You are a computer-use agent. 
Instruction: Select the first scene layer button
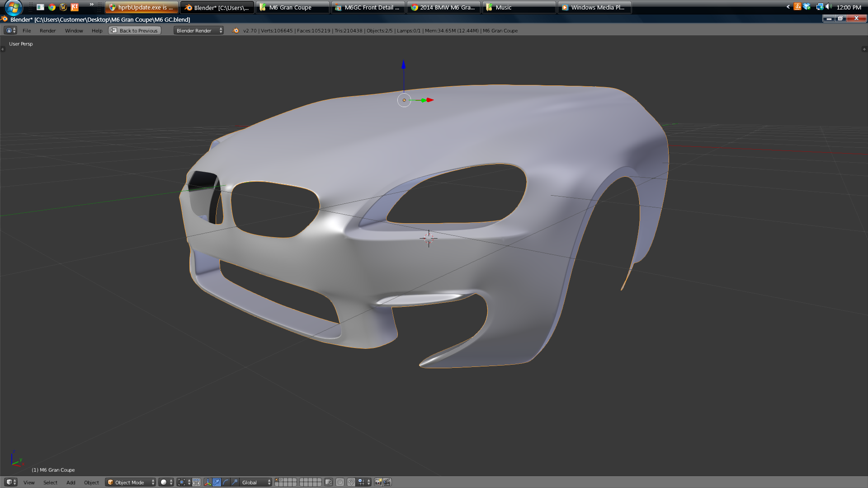277,480
